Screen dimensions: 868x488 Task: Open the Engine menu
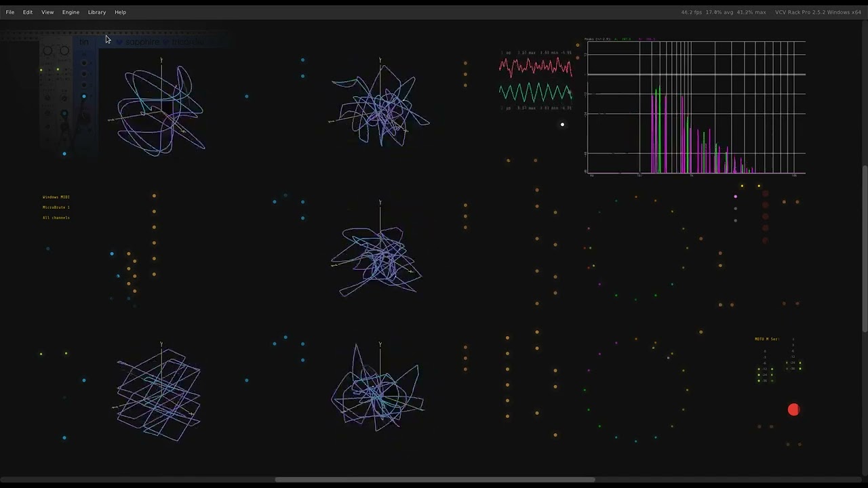coord(71,12)
